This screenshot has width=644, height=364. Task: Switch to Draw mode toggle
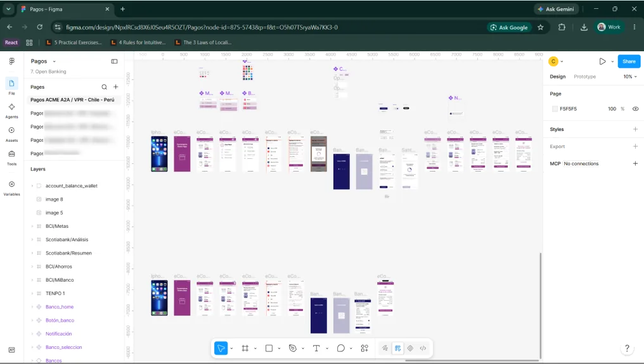(384, 348)
